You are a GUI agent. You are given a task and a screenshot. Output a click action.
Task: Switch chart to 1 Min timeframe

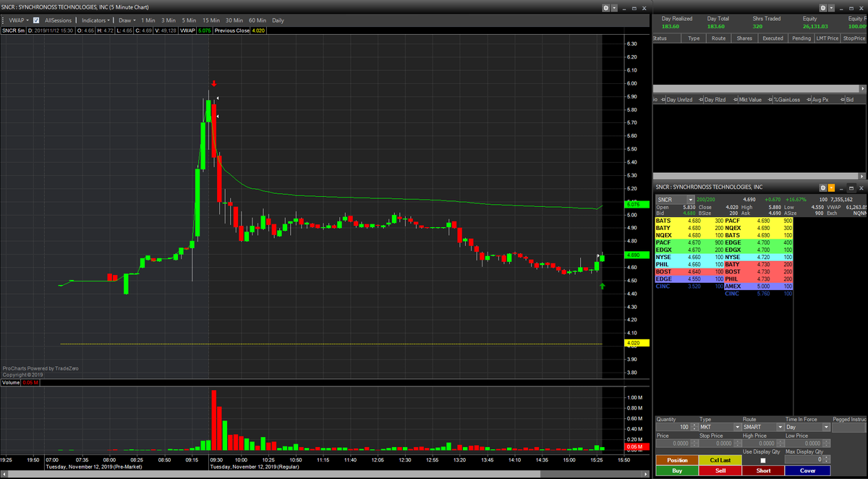(148, 20)
